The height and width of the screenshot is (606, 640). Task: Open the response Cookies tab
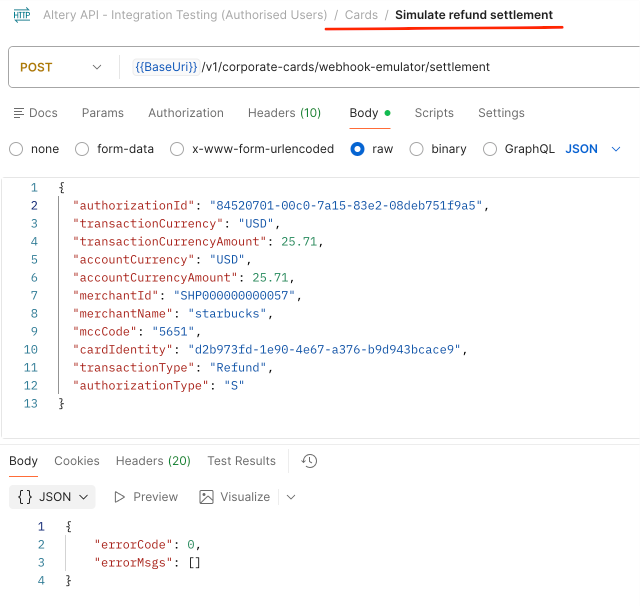(x=77, y=461)
